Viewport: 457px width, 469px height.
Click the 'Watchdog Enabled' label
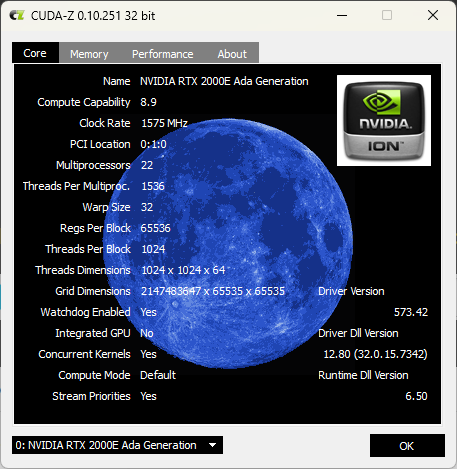coord(85,312)
